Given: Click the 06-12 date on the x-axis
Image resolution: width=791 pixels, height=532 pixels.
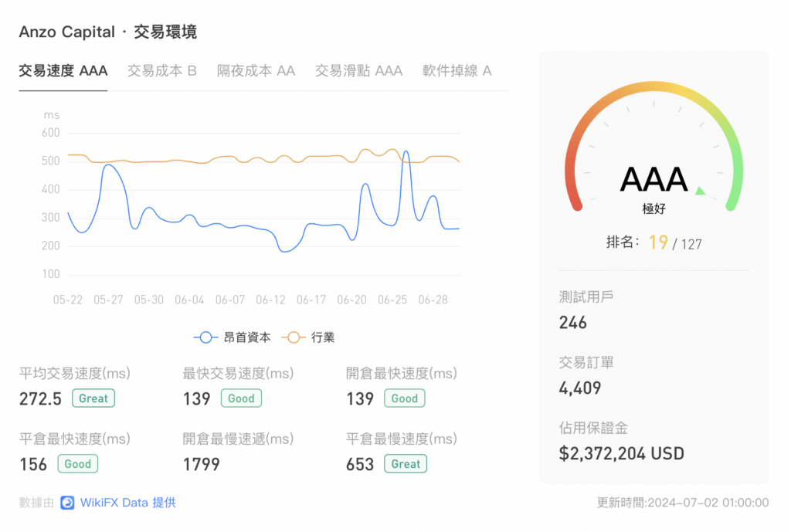Looking at the screenshot, I should tap(270, 300).
